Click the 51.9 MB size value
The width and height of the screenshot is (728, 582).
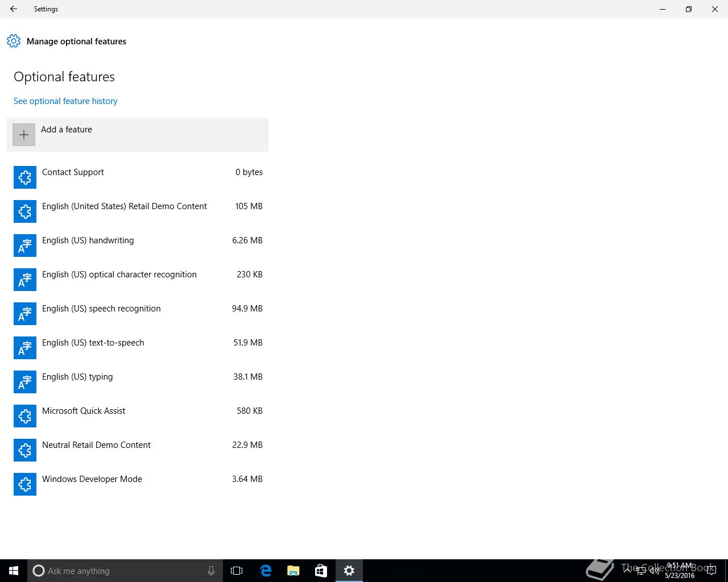coord(248,343)
